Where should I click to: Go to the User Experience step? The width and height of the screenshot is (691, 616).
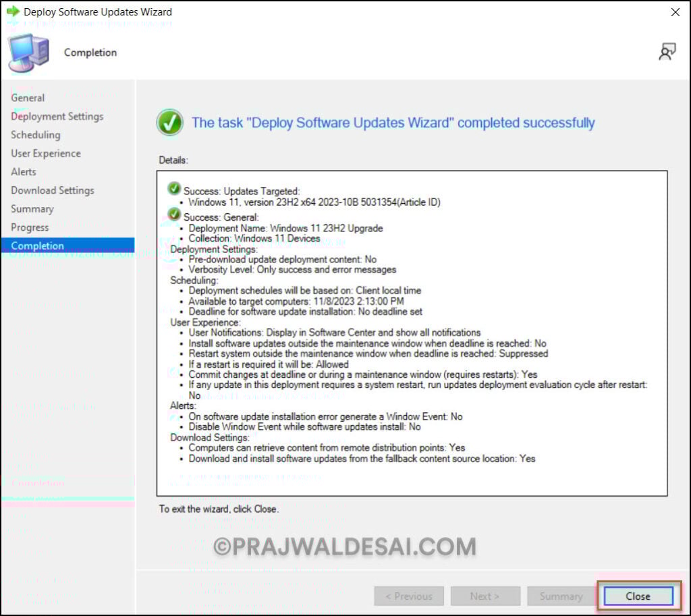click(x=46, y=153)
